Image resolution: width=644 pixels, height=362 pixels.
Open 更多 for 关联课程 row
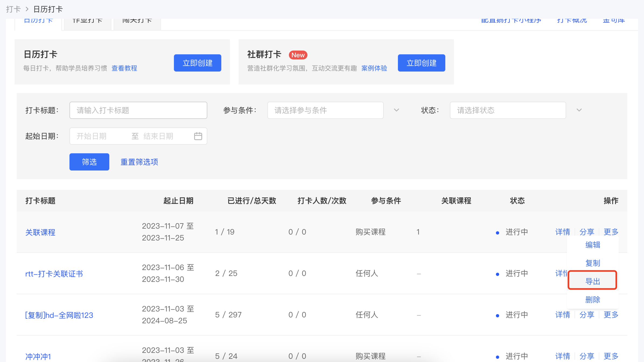[x=611, y=232]
